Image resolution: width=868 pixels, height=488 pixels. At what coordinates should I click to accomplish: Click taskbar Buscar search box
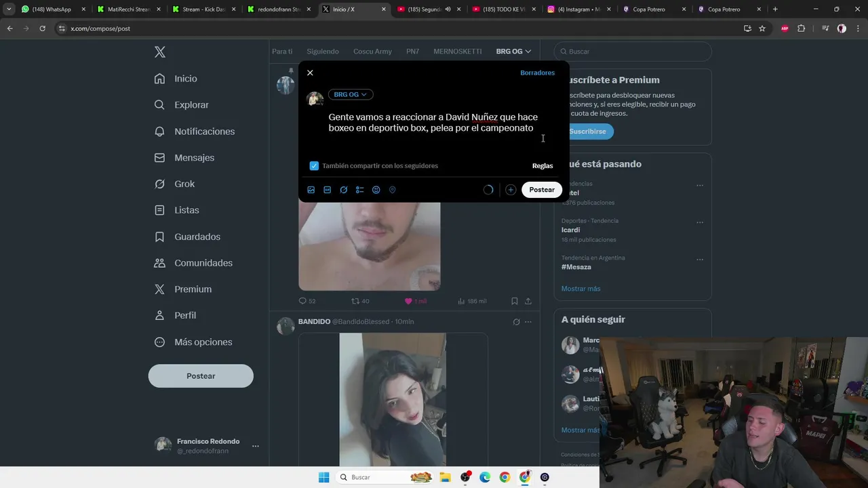pos(385,477)
